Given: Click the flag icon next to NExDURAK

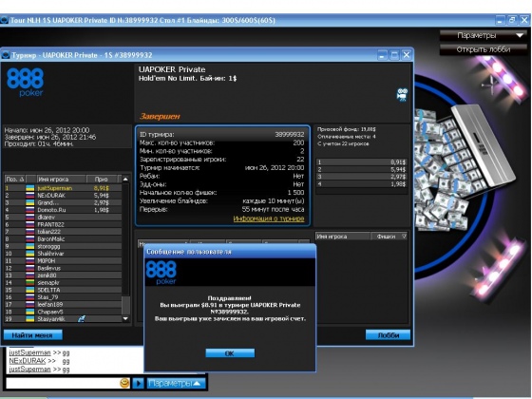Looking at the screenshot, I should [x=30, y=196].
